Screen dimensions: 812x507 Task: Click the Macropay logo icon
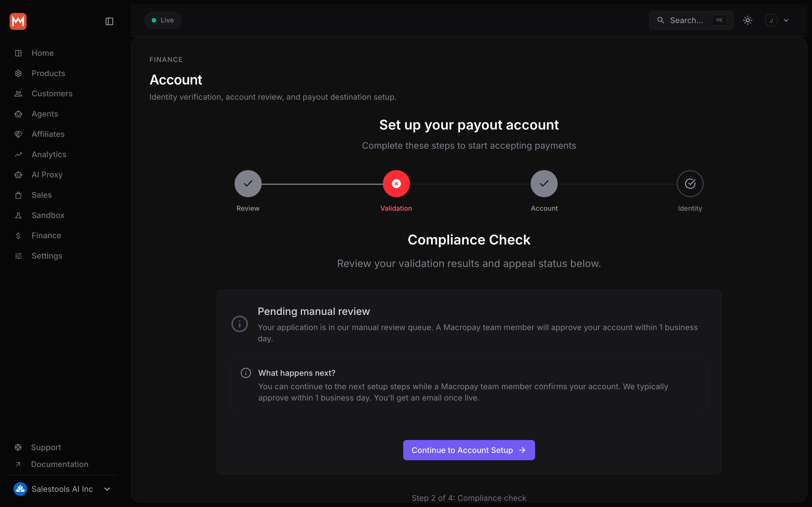(18, 21)
